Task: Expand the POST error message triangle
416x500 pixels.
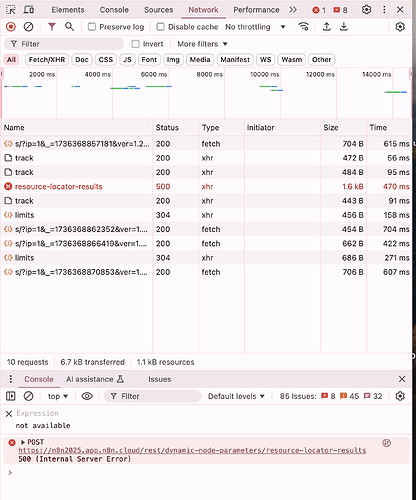Action: [x=23, y=442]
